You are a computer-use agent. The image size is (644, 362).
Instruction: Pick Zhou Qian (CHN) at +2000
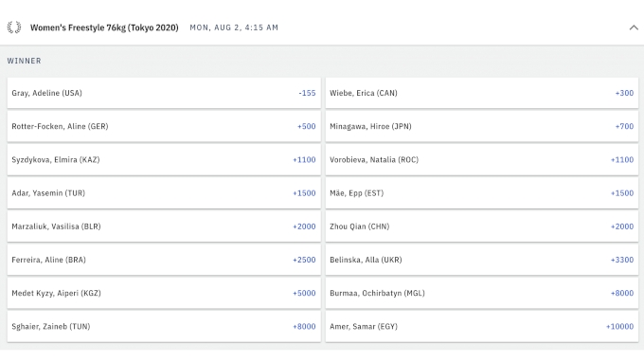(482, 226)
